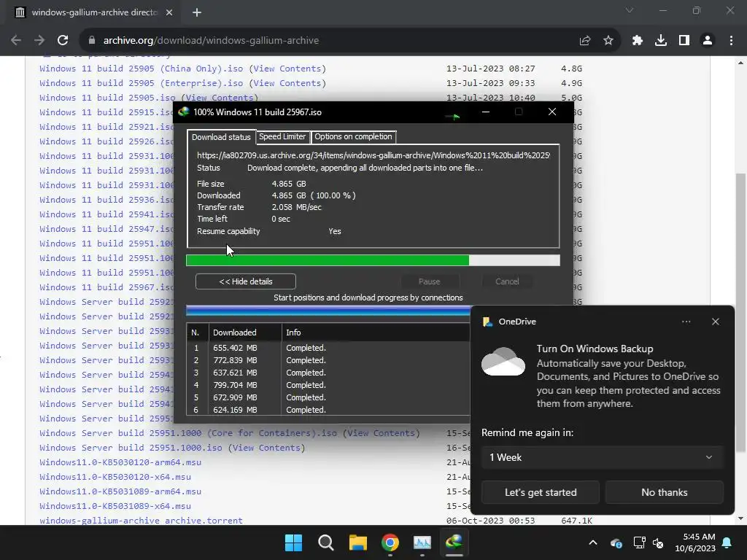Open Chrome profile avatar menu
The image size is (747, 560).
point(708,41)
